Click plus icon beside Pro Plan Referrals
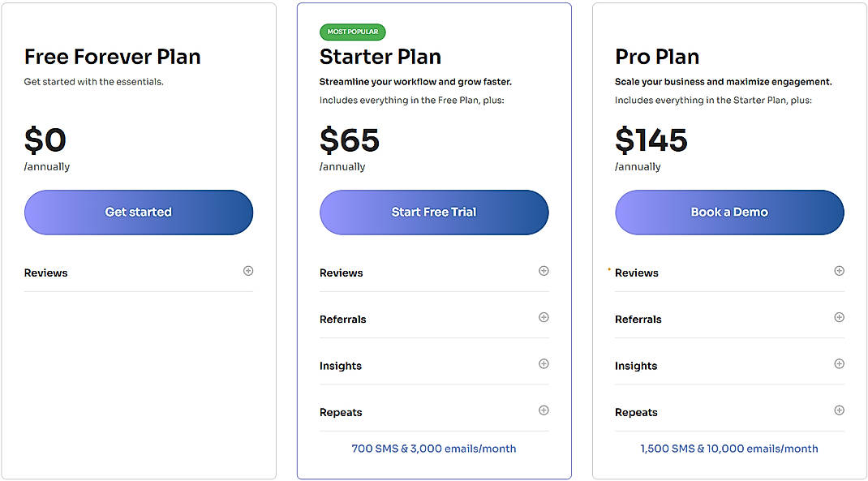Viewport: 868px width, 481px height. coord(839,317)
